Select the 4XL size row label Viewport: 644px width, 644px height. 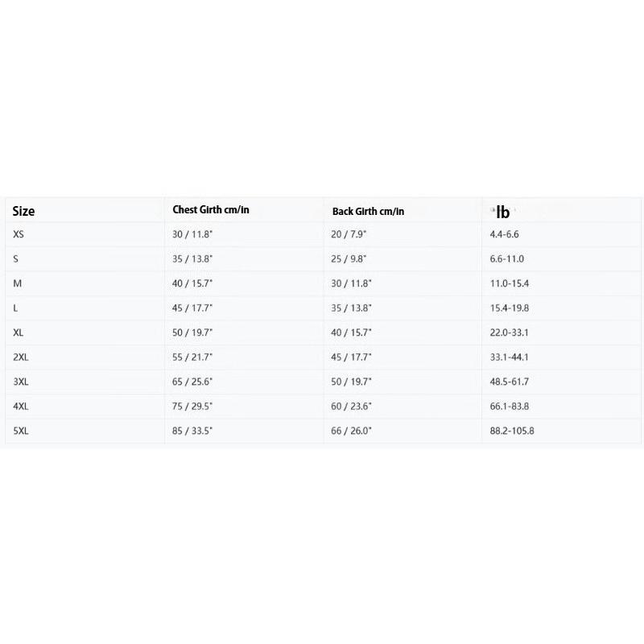pyautogui.click(x=22, y=406)
